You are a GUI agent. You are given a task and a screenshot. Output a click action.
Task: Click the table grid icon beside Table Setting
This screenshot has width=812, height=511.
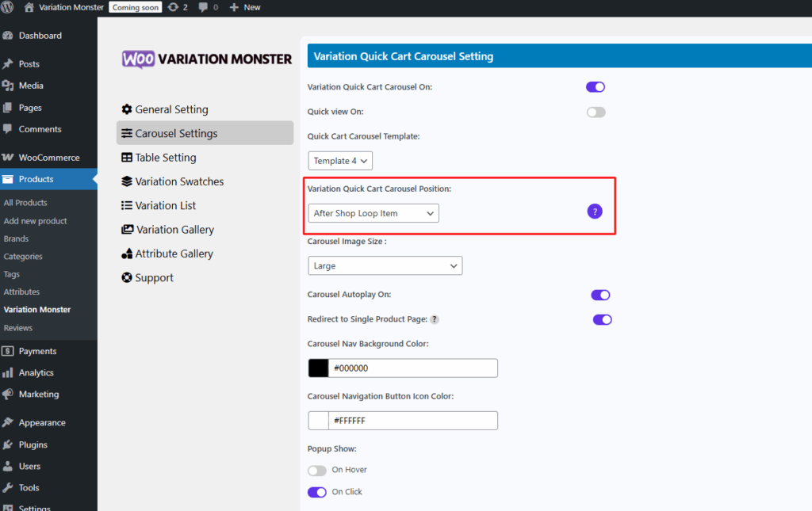(127, 157)
